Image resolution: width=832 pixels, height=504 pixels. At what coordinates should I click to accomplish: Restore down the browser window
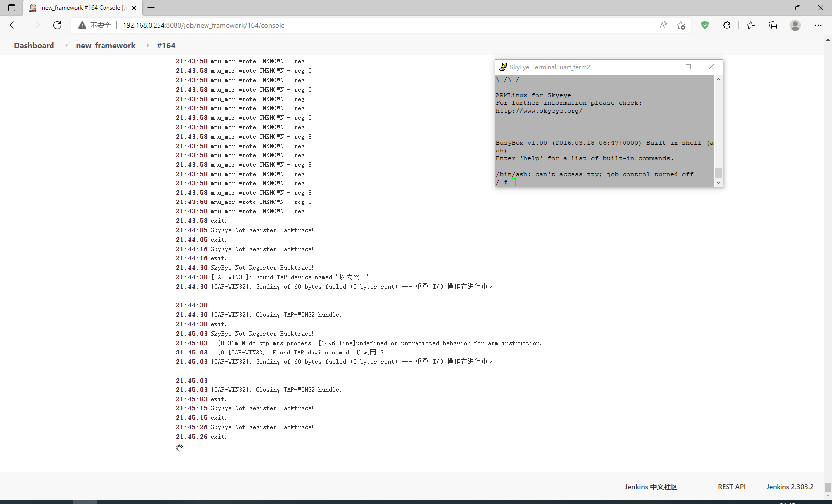(797, 8)
